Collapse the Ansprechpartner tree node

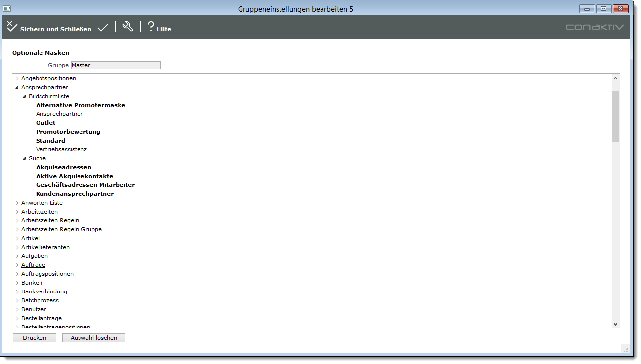pos(17,87)
